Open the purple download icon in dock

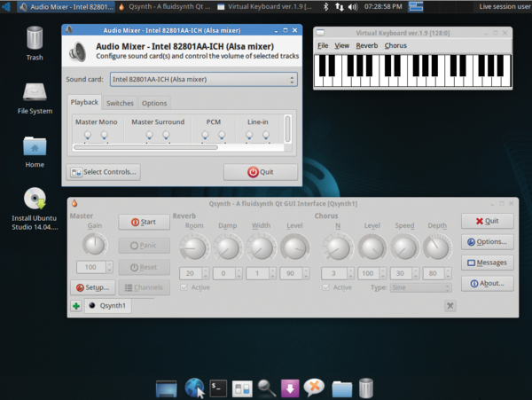point(290,388)
